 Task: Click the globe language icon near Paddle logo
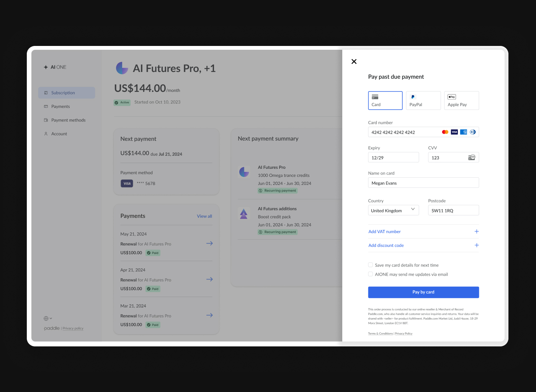click(46, 318)
